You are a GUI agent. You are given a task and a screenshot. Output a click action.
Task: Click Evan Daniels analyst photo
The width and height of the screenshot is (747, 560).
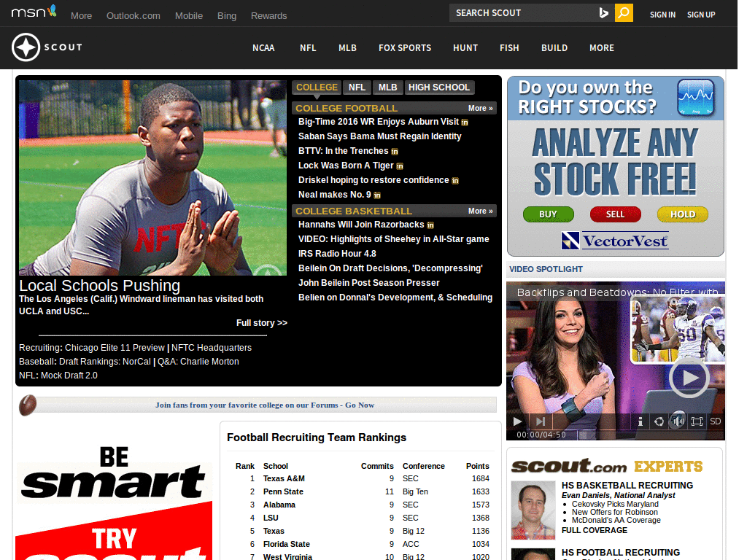[x=533, y=510]
